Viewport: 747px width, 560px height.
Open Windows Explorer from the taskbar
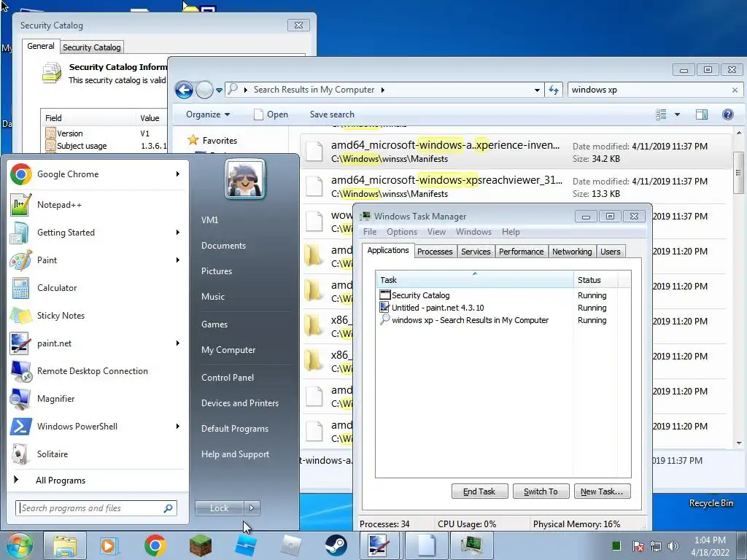tap(65, 545)
